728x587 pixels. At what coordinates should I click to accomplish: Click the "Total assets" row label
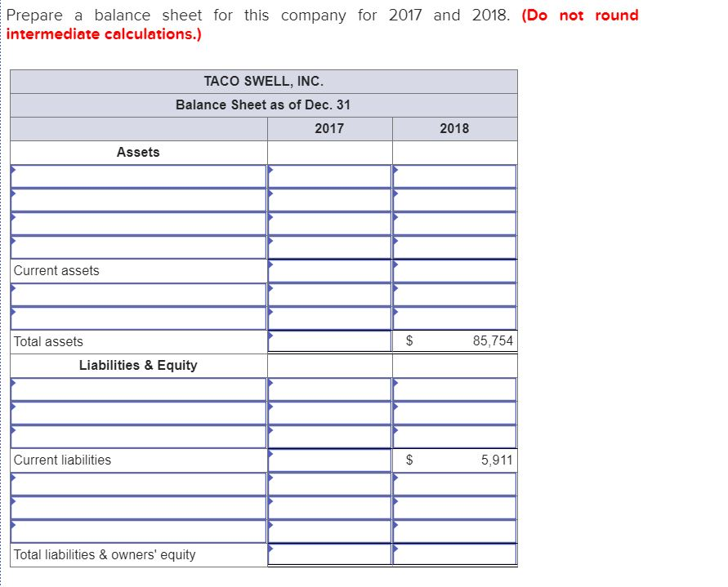48,341
